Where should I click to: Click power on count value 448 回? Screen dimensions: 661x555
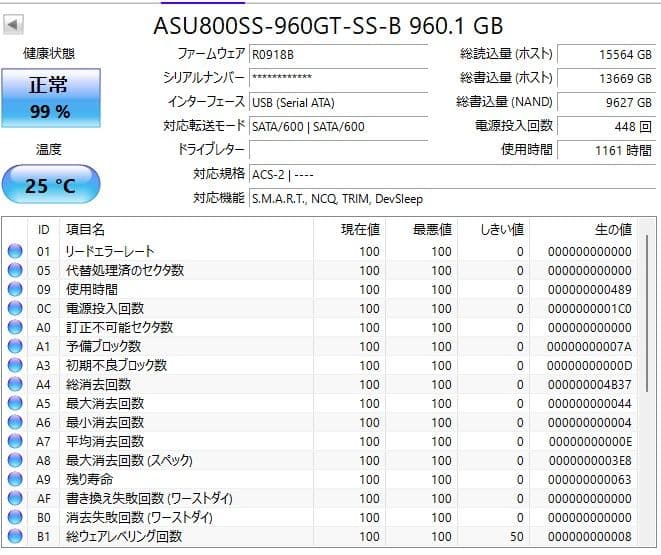[x=606, y=126]
